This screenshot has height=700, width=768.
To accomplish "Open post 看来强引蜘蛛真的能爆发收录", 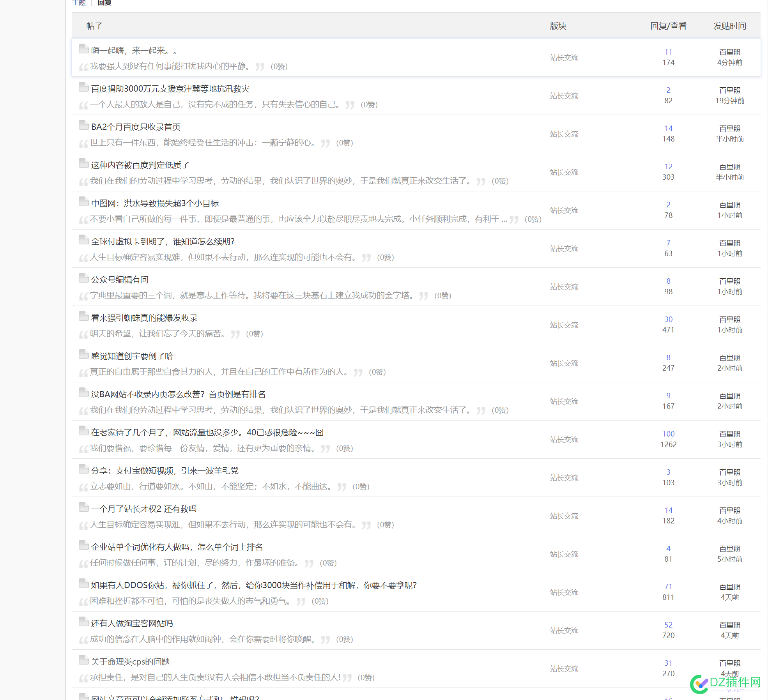I will click(144, 318).
